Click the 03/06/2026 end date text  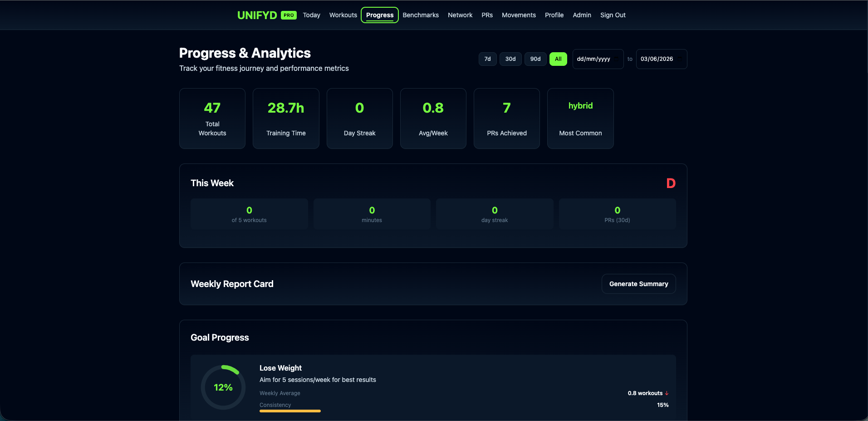coord(657,59)
